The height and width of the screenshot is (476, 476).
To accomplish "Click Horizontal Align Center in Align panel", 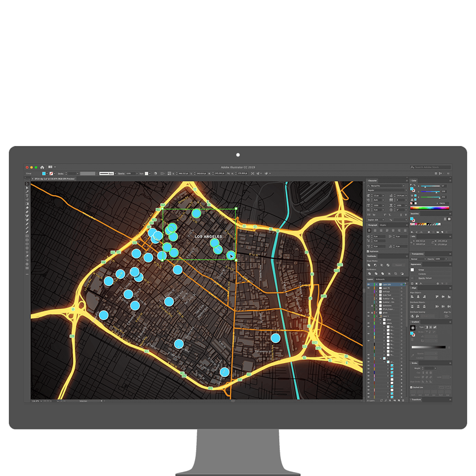I will pyautogui.click(x=418, y=296).
